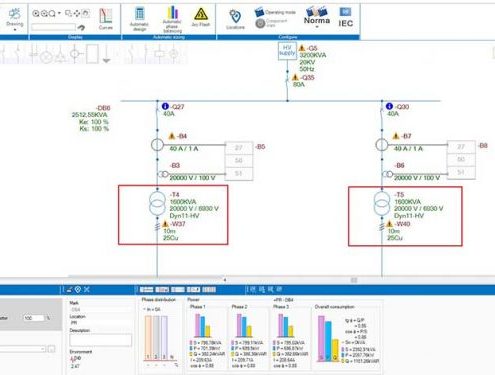Select protection relay block B5
This screenshot has width=495, height=375.
[x=239, y=161]
